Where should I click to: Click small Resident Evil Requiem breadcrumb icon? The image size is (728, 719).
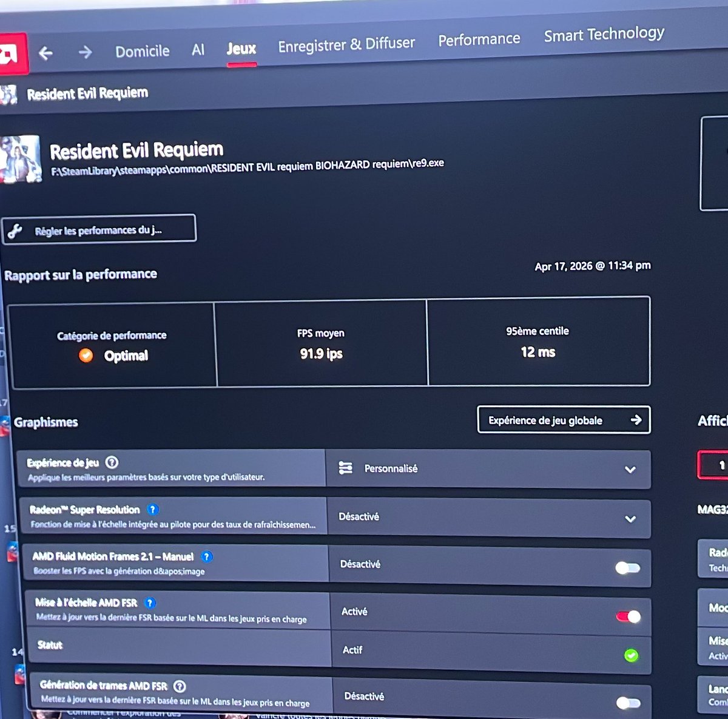[8, 95]
